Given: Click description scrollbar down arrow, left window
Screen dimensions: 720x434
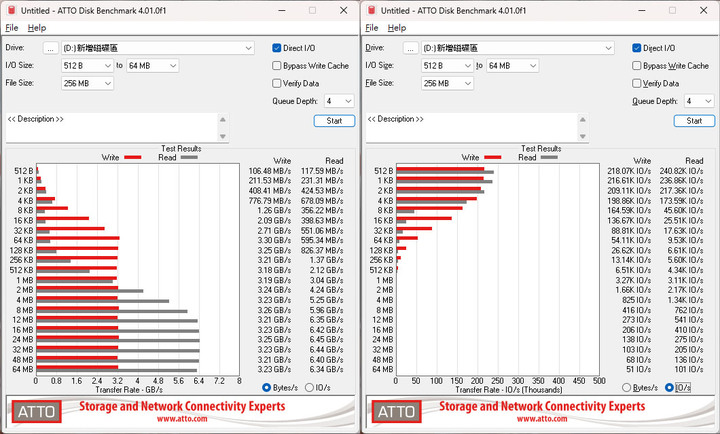Looking at the screenshot, I should [x=223, y=136].
